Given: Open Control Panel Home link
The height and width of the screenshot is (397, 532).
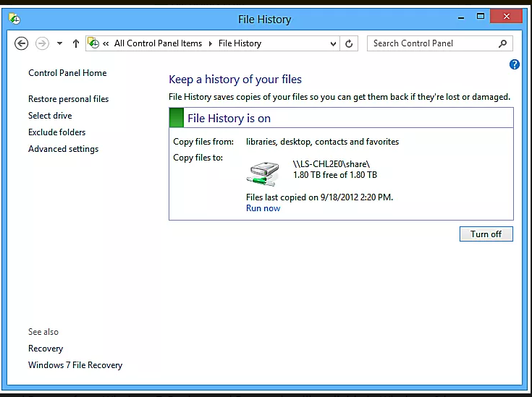Looking at the screenshot, I should [67, 73].
